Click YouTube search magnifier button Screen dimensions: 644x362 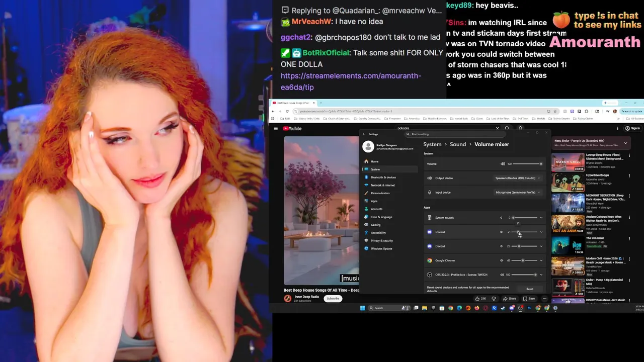507,128
